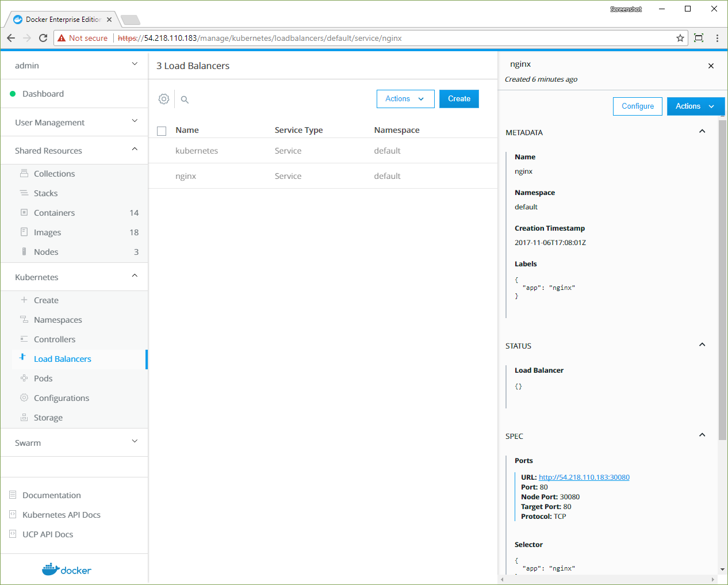Open the Chrome three-dot menu
Viewport: 728px width, 585px height.
pyautogui.click(x=717, y=38)
